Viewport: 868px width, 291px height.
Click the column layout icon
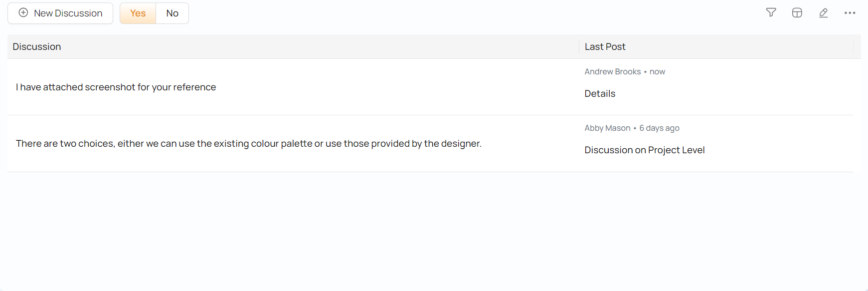pos(797,13)
